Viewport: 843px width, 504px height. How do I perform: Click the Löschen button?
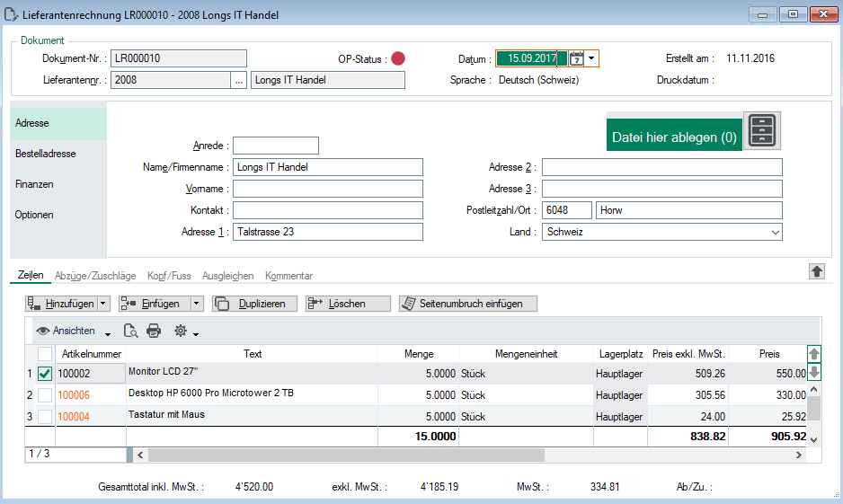[348, 304]
